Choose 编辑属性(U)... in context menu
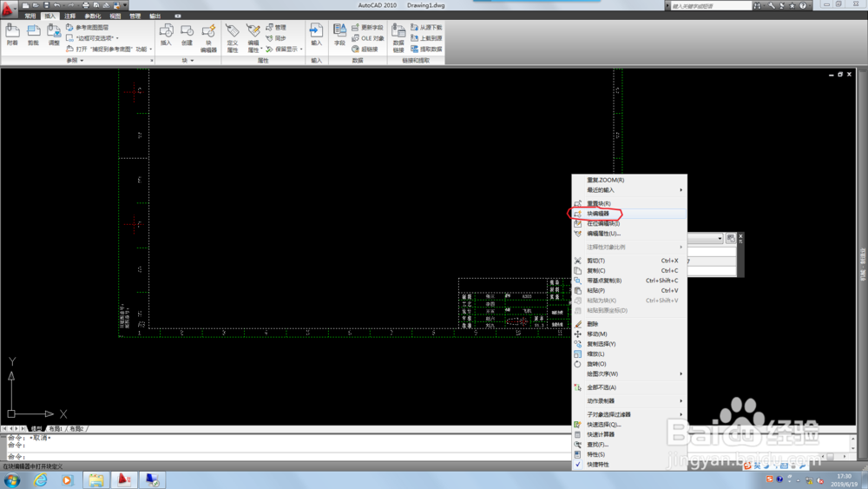Viewport: 868px width, 489px height. click(x=629, y=234)
